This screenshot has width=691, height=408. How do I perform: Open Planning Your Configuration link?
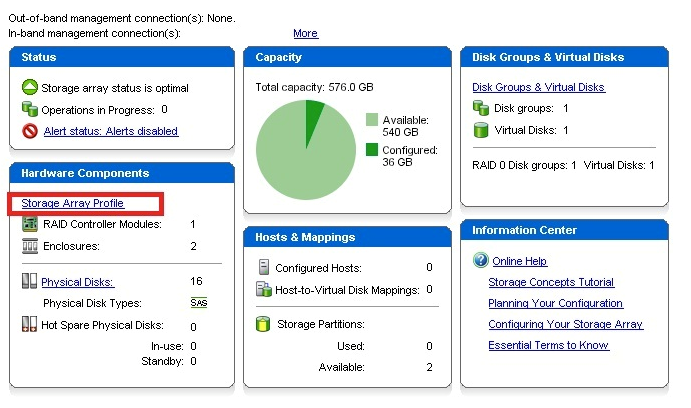555,303
